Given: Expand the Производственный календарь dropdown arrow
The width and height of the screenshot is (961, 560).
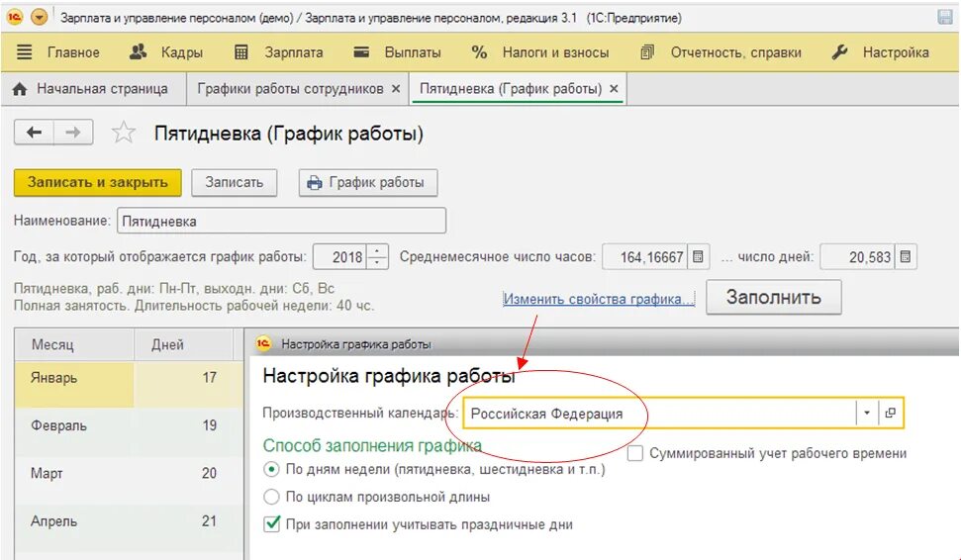Looking at the screenshot, I should tap(867, 413).
